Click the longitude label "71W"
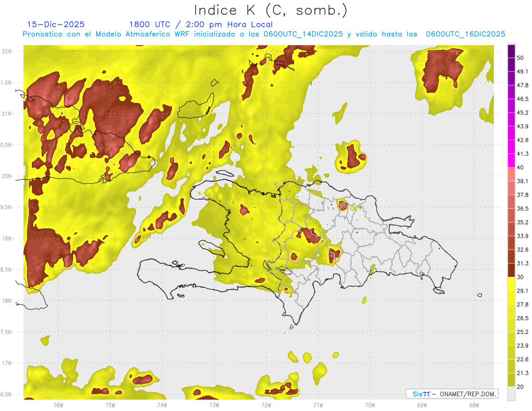The width and height of the screenshot is (532, 411). (318, 405)
